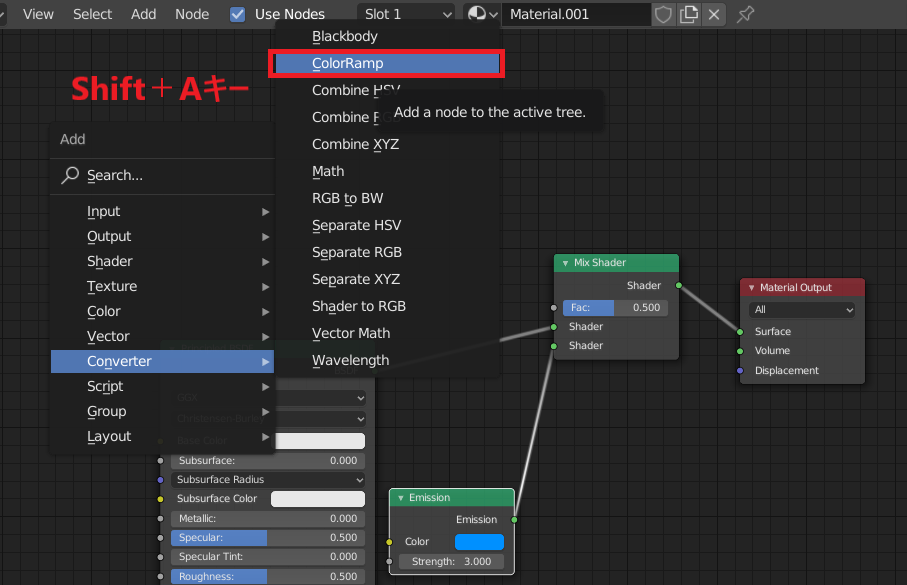Add a Shader to RGB node
This screenshot has width=907, height=585.
(387, 306)
